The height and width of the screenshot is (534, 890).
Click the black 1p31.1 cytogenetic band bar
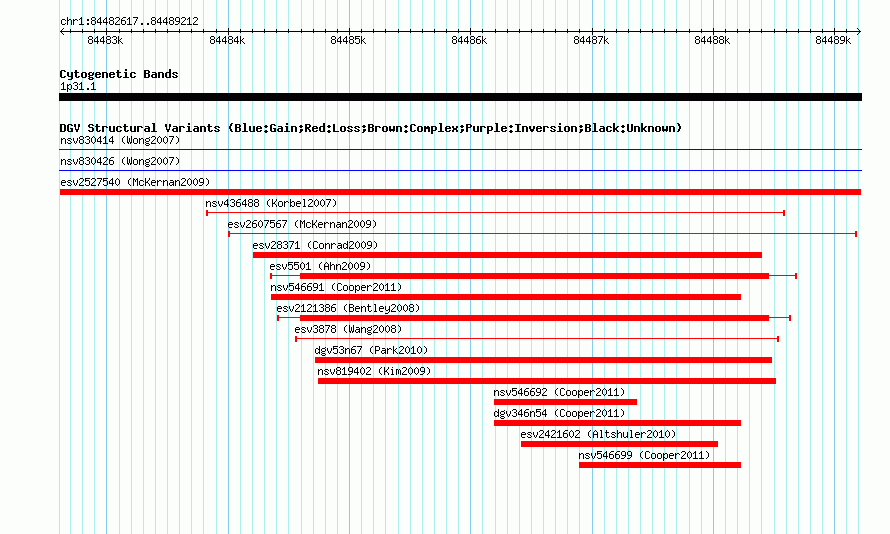point(460,97)
